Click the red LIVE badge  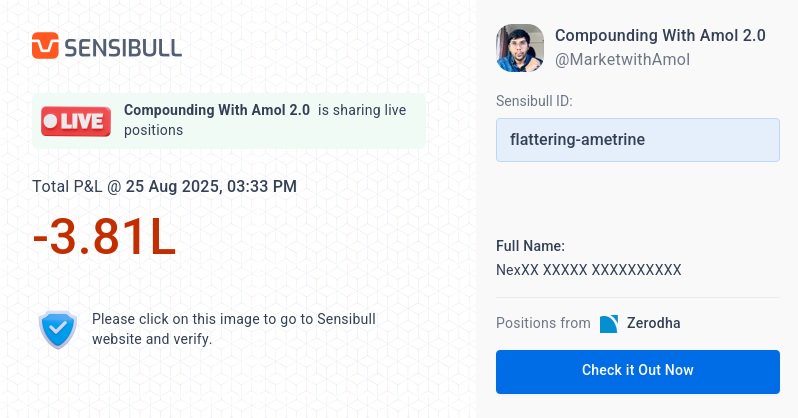tap(76, 121)
